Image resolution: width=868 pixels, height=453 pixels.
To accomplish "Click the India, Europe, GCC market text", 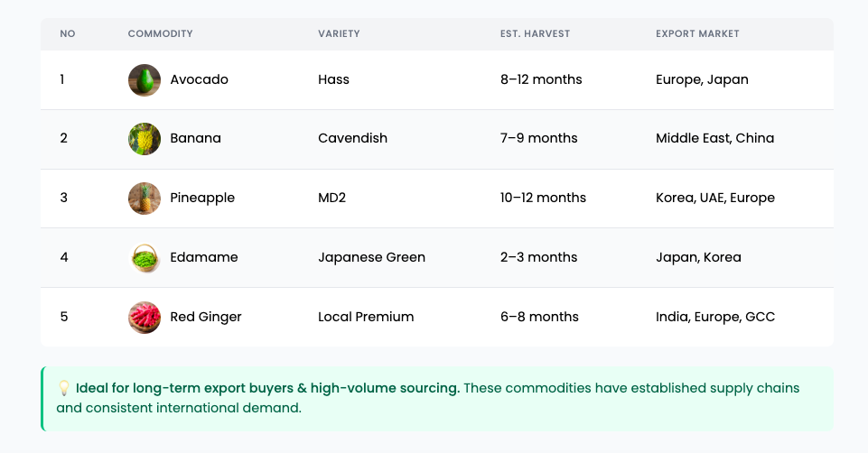I will click(x=715, y=317).
